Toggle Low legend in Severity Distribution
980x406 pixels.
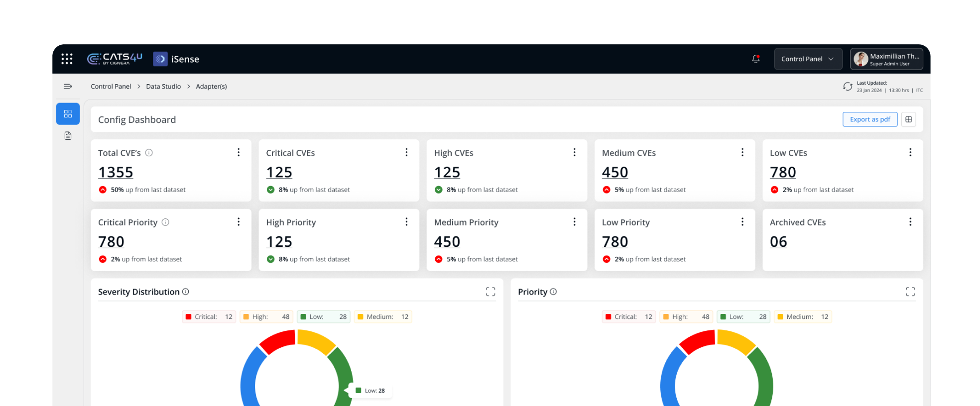click(x=324, y=317)
